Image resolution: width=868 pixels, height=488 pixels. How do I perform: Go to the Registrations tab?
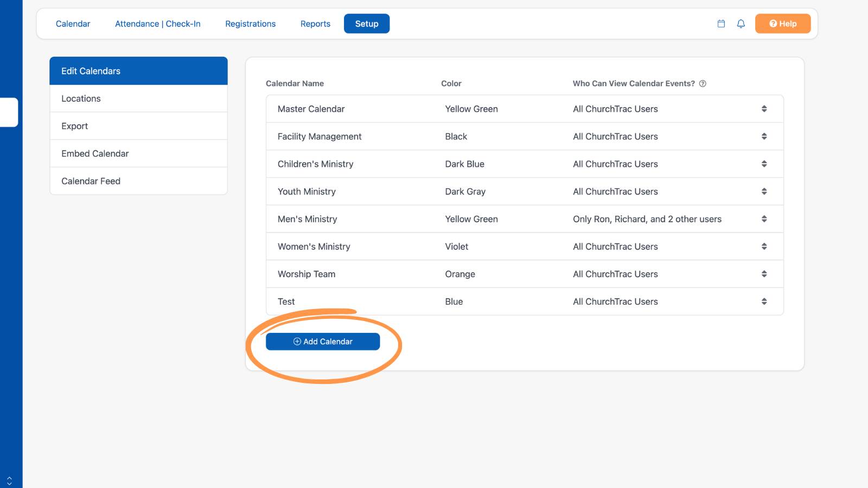(x=250, y=24)
